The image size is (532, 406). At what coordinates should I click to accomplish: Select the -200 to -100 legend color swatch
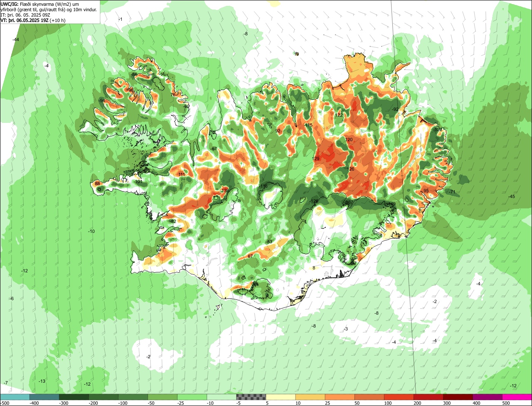[103, 397]
